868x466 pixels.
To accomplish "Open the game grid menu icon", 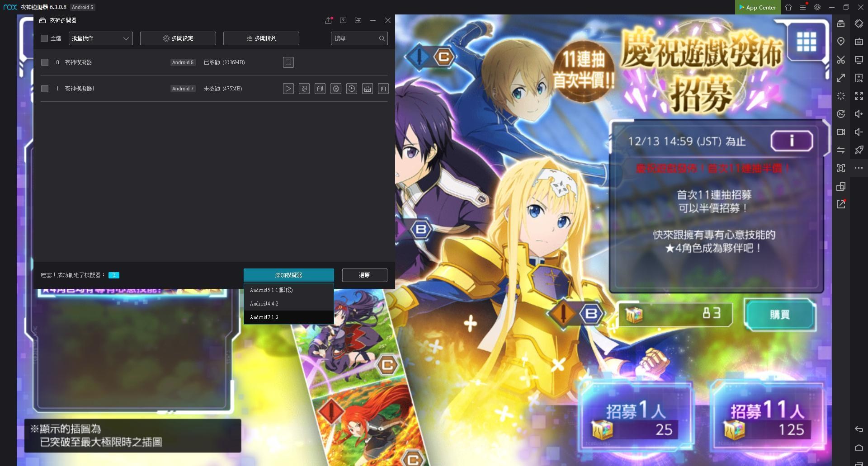I will [x=806, y=42].
